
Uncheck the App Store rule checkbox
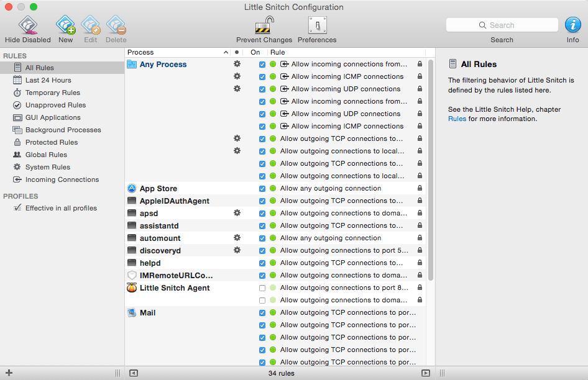[262, 189]
